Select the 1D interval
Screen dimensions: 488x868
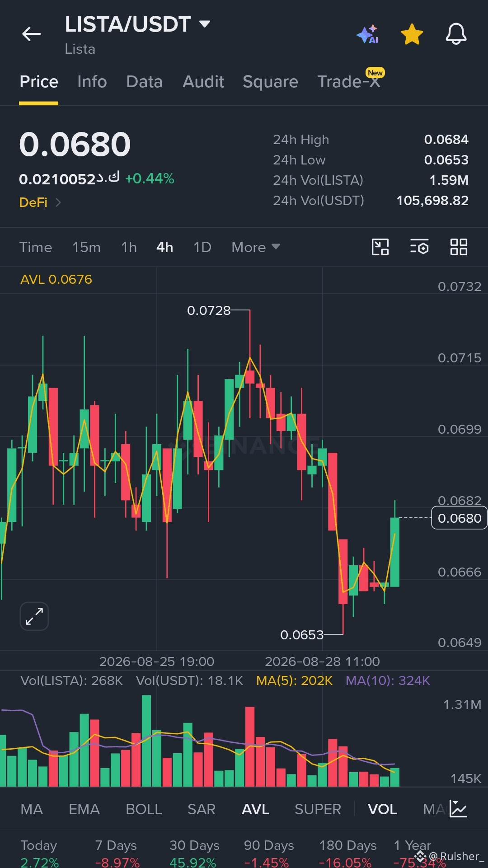click(202, 247)
